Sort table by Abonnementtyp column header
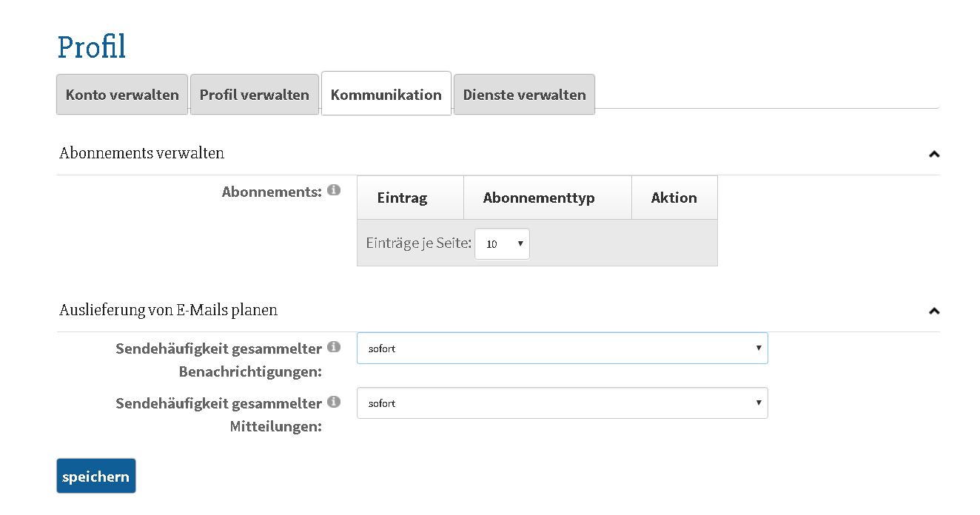980x515 pixels. 539,198
